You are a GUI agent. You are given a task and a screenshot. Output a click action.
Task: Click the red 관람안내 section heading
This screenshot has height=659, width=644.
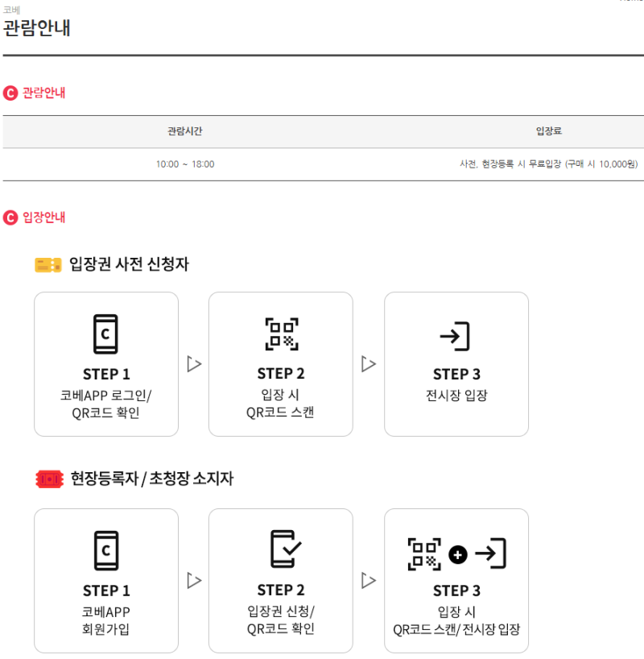click(x=43, y=93)
